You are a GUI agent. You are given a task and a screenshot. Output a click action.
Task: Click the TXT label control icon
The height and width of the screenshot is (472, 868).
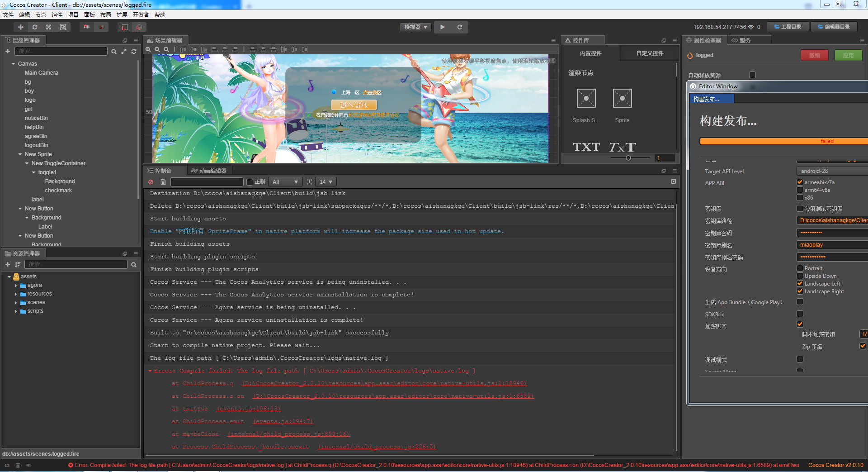[x=586, y=147]
